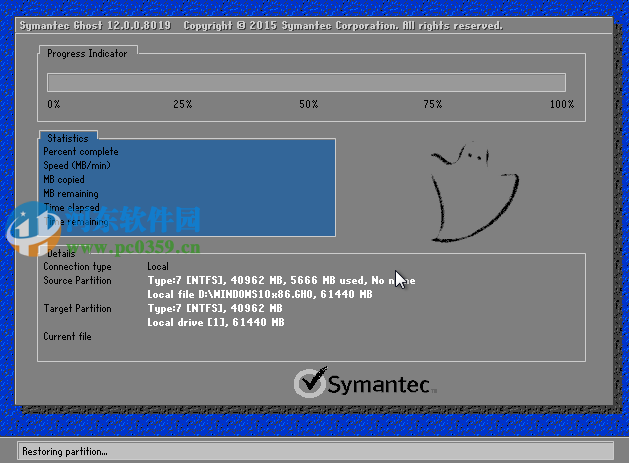Click the Local connection value
The height and width of the screenshot is (463, 629).
(x=158, y=266)
